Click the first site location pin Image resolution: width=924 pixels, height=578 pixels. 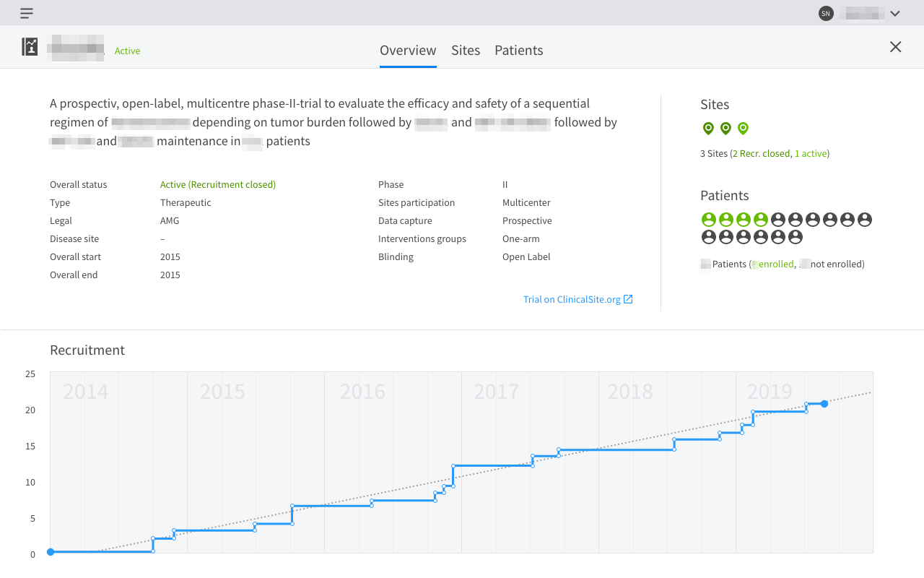(708, 129)
